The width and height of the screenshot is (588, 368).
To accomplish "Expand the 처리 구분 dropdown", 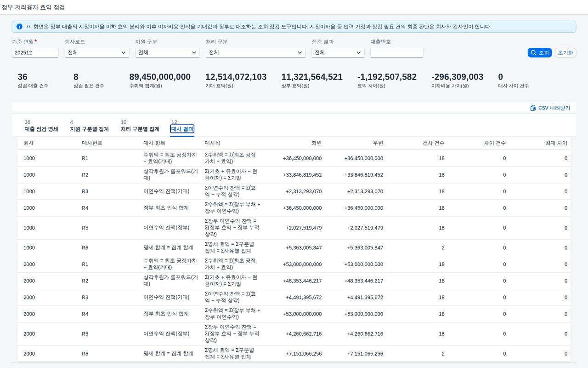I will pyautogui.click(x=255, y=52).
